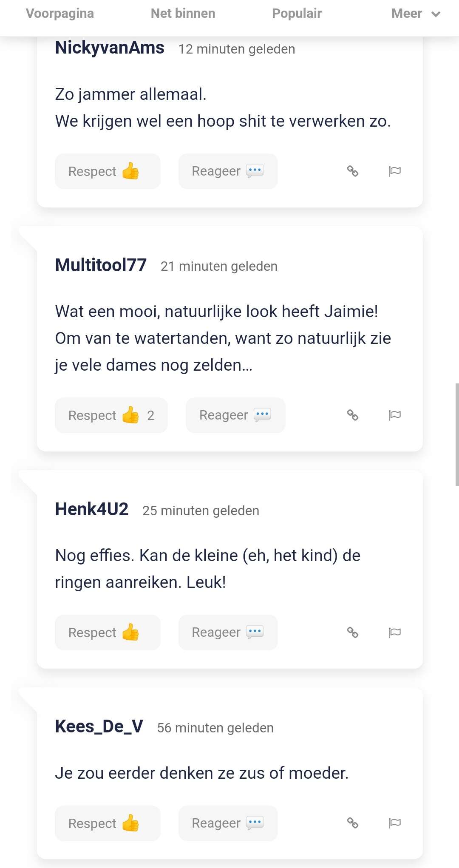The width and height of the screenshot is (459, 868).
Task: Expand the Meer dropdown menu
Action: 415,14
